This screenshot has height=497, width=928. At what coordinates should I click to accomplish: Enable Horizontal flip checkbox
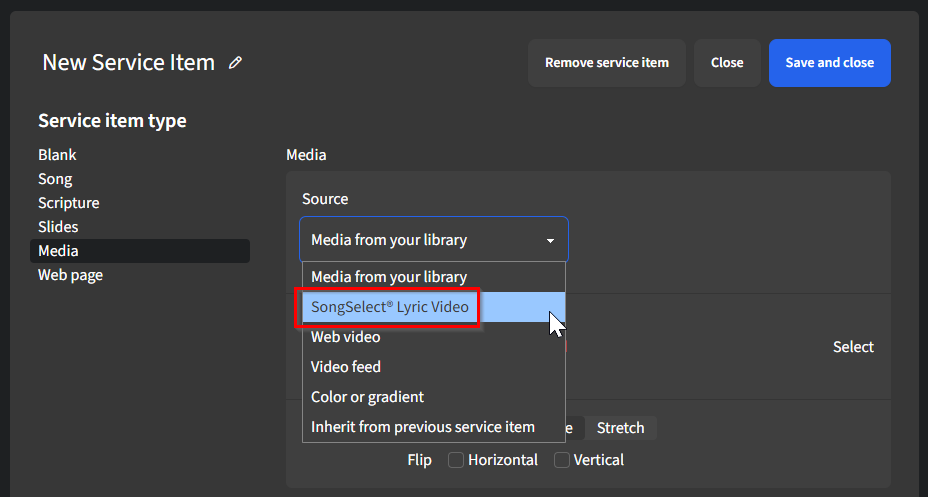(456, 460)
